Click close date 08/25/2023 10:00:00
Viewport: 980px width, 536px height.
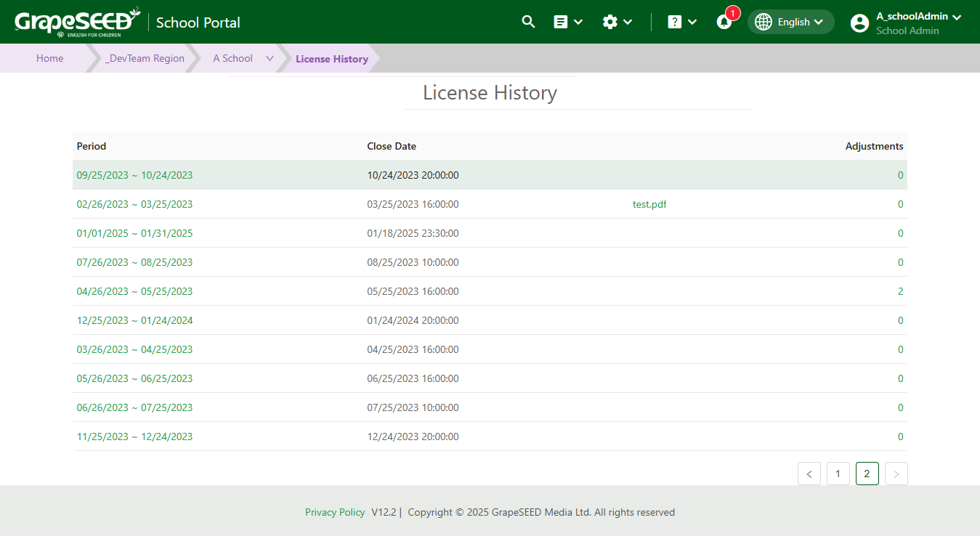pos(413,262)
